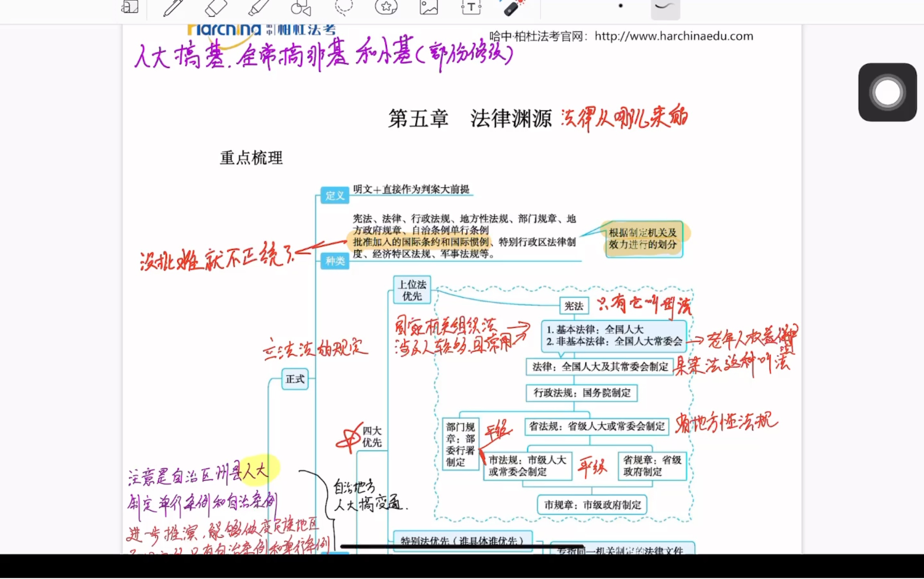Select the 正式 mind-map node
The image size is (924, 579).
coord(295,379)
